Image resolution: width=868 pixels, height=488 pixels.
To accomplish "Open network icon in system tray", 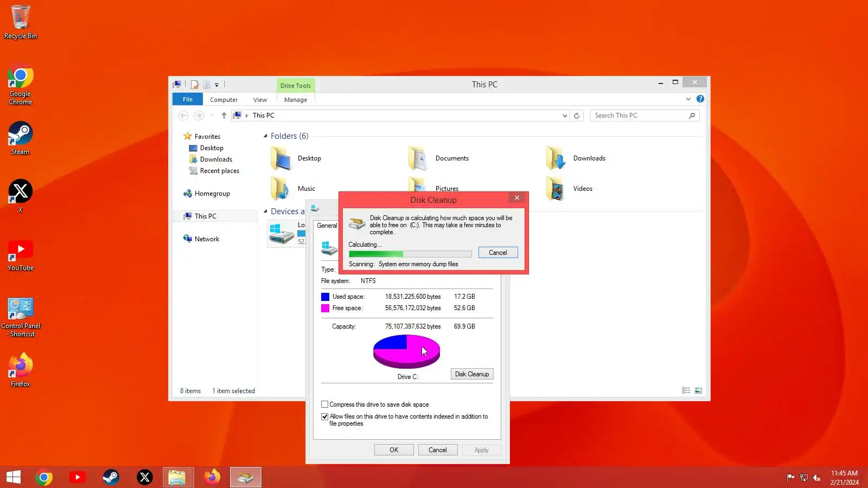I will [804, 477].
